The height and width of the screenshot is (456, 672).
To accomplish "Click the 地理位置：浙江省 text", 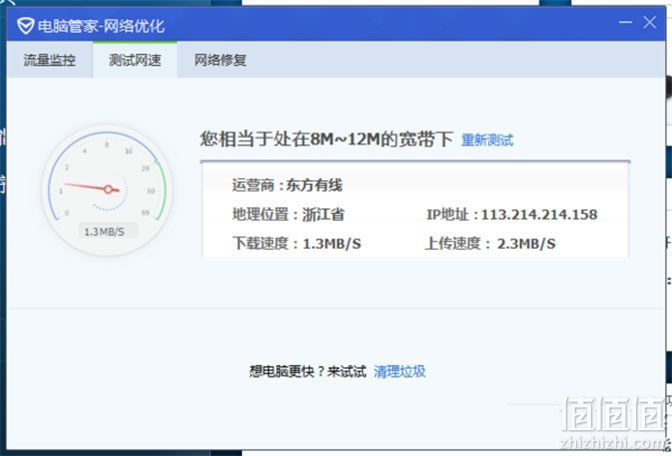I will (288, 214).
